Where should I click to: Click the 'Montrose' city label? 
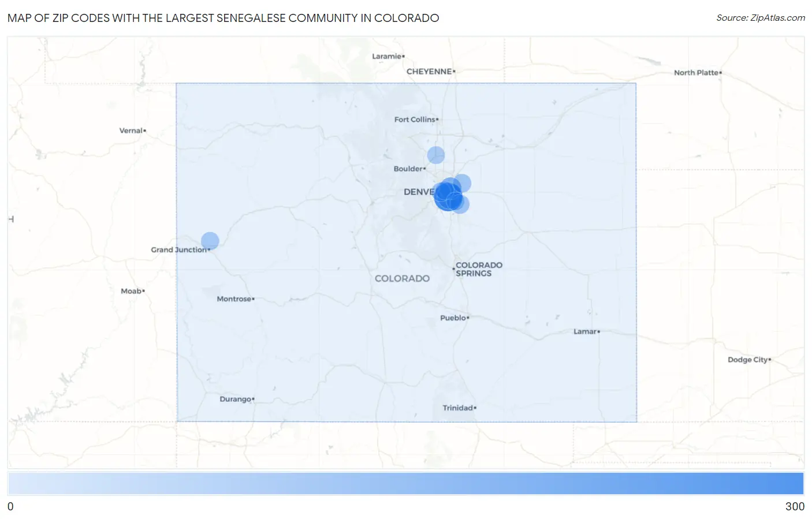click(x=234, y=298)
